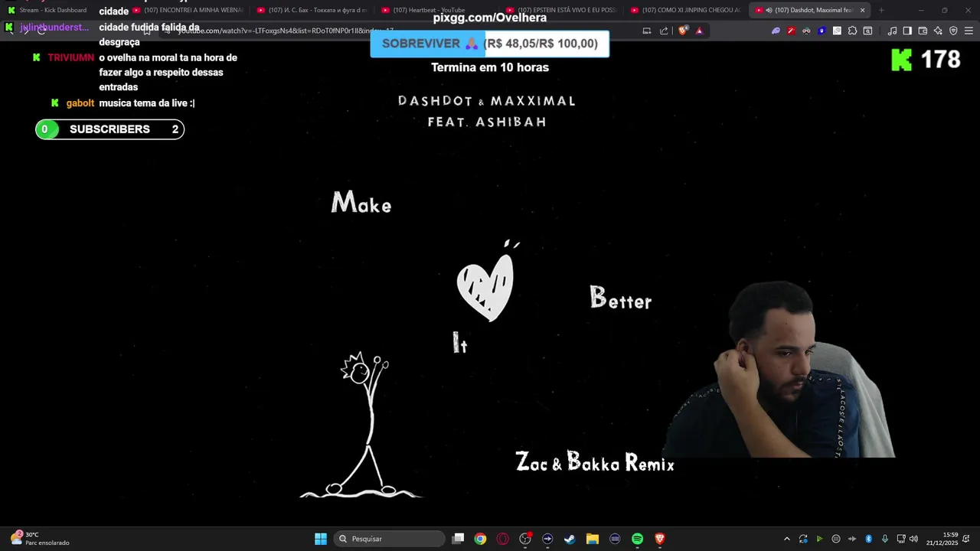
Task: Open OBS Studio from the taskbar
Action: (x=525, y=539)
